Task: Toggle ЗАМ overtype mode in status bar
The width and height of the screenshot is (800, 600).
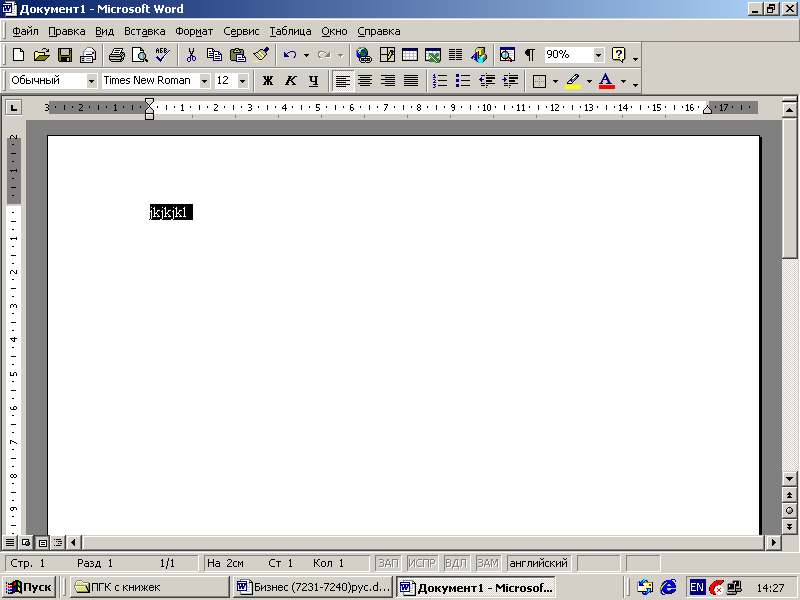Action: click(488, 563)
